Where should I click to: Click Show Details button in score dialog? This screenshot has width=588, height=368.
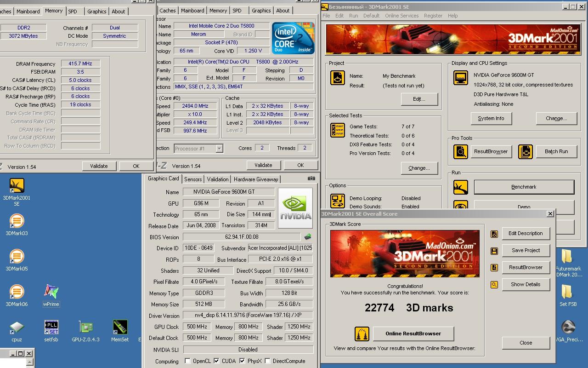(526, 284)
